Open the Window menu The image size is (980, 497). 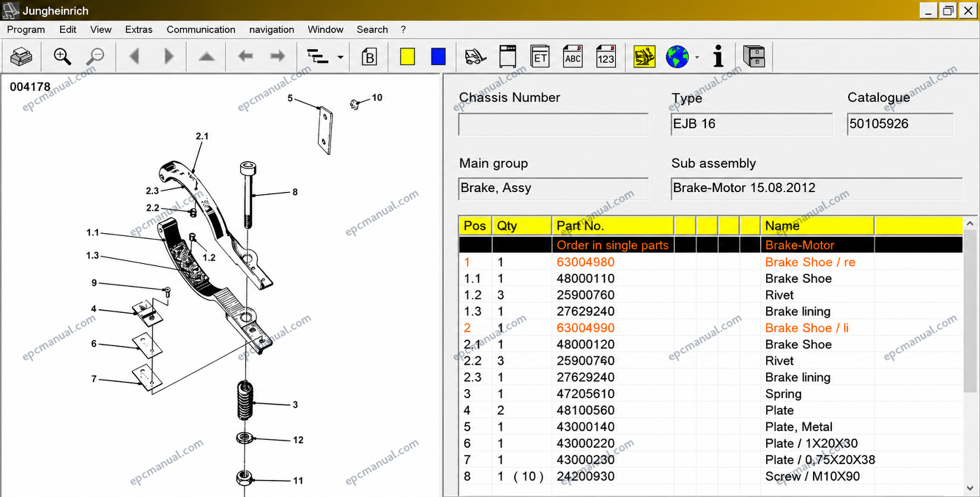326,29
